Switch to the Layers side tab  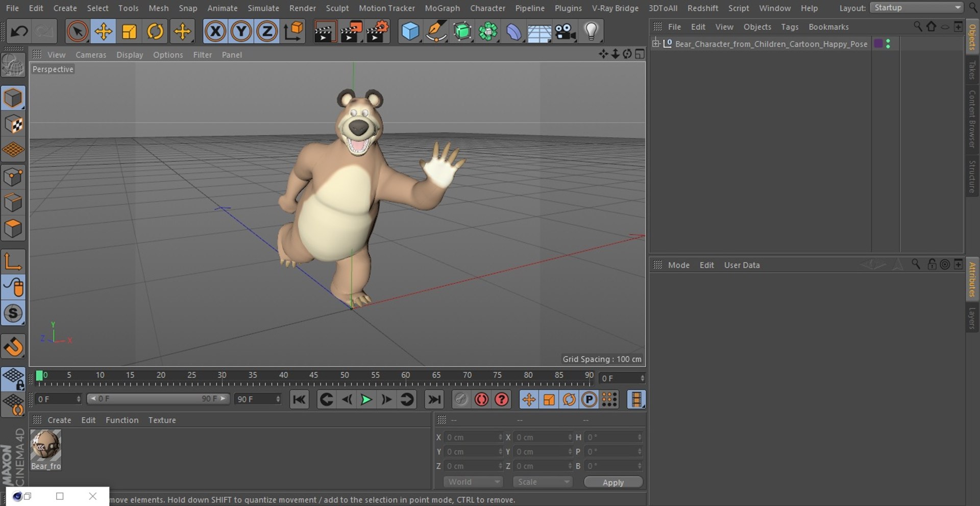(972, 318)
